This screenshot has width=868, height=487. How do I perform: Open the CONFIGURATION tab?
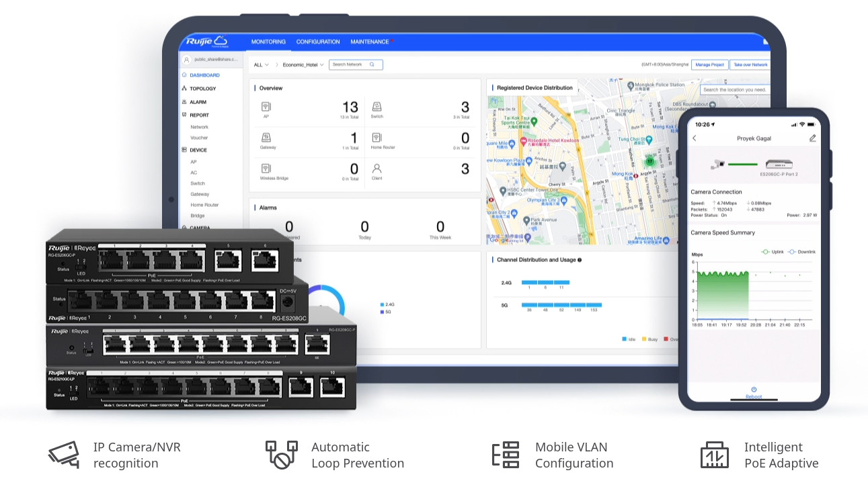(318, 42)
